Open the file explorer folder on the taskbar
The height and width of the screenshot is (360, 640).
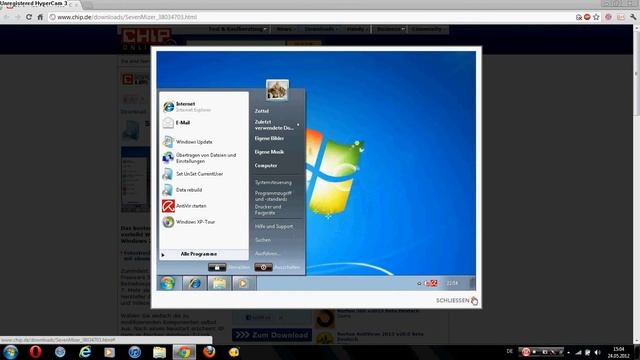click(x=159, y=352)
